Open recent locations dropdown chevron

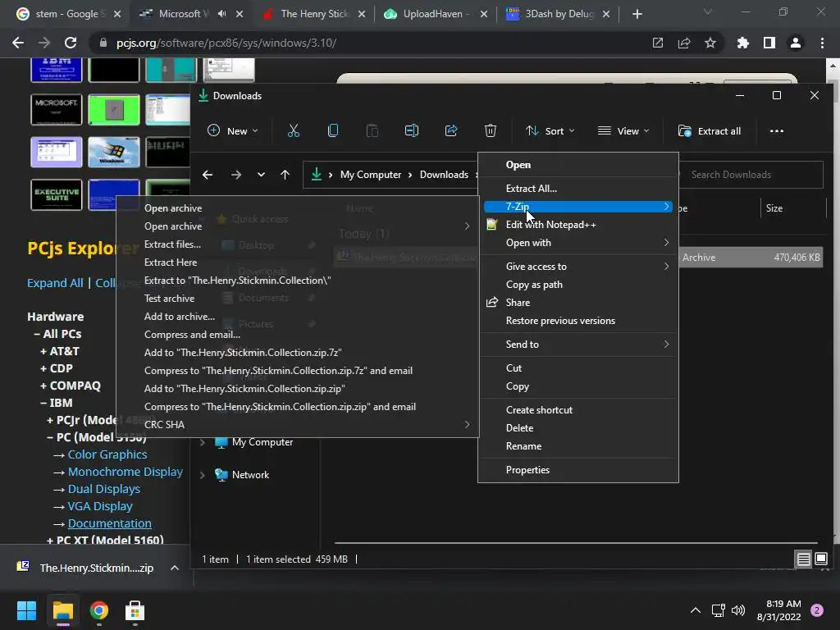pos(261,175)
